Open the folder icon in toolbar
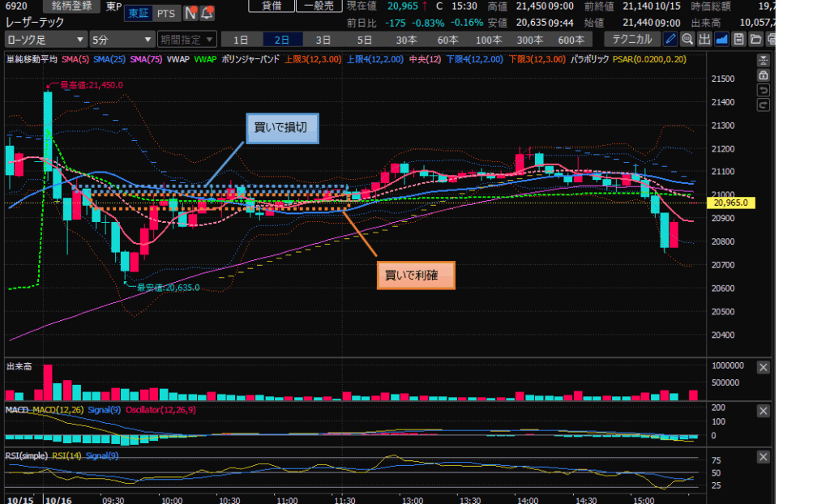This screenshot has height=504, width=830. click(755, 39)
